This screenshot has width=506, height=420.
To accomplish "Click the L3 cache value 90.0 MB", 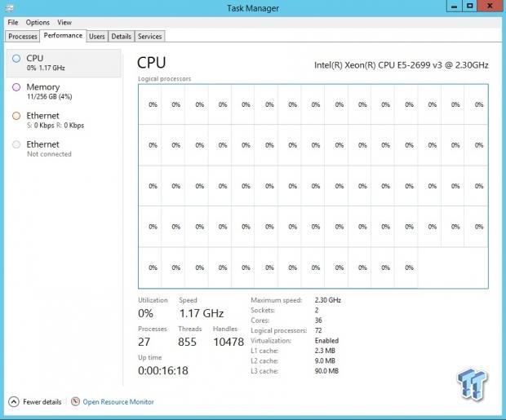I will (326, 371).
